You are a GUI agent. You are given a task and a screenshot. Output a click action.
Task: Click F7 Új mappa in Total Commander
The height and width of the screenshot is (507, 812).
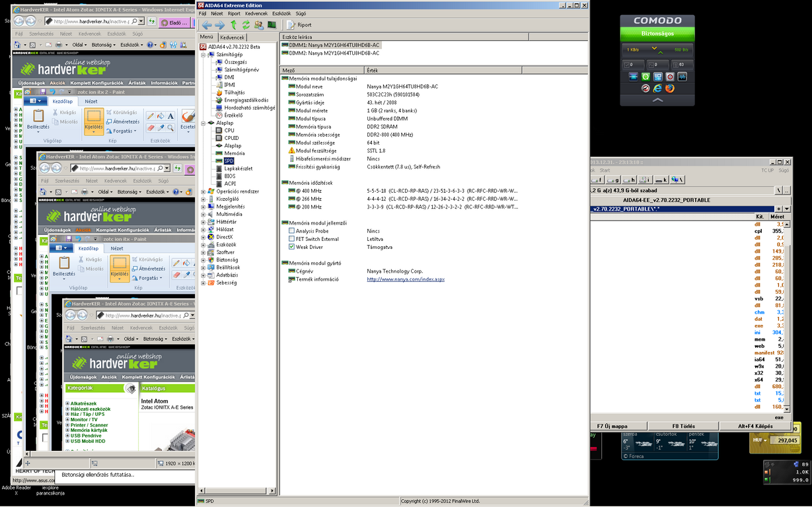pyautogui.click(x=612, y=426)
